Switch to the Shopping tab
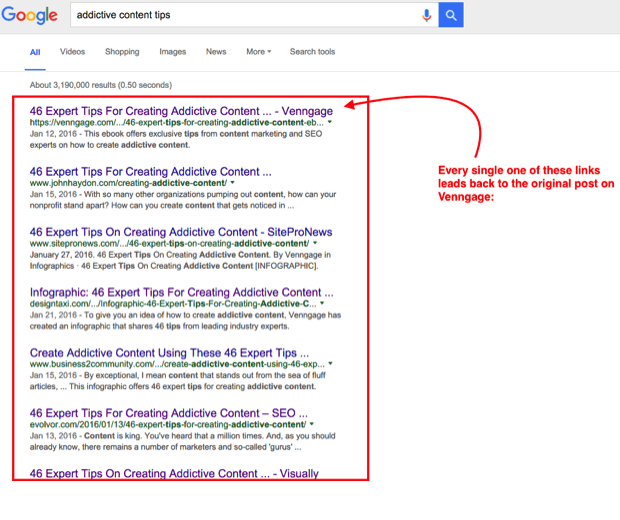The width and height of the screenshot is (620, 520). (x=122, y=52)
